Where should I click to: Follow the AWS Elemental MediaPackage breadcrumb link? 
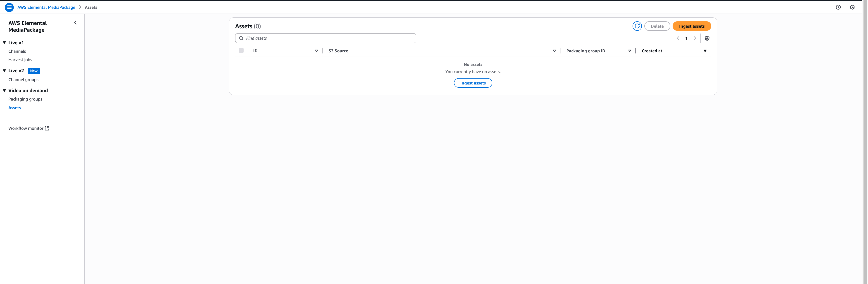click(46, 7)
